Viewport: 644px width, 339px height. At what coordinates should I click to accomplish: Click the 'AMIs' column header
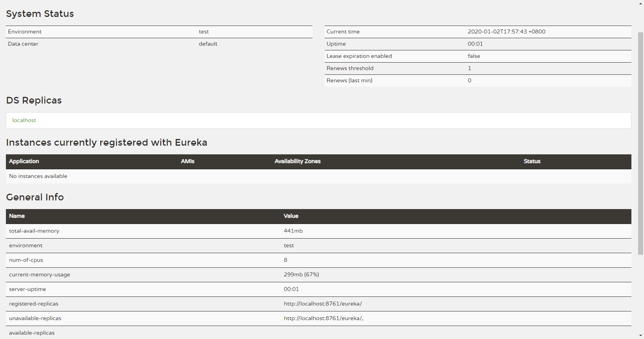[188, 161]
